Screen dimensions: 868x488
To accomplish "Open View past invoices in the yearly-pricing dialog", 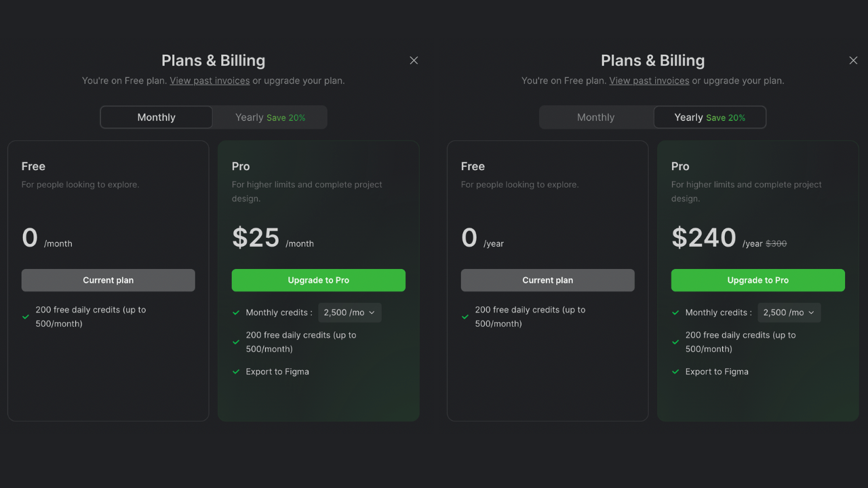I will click(649, 81).
